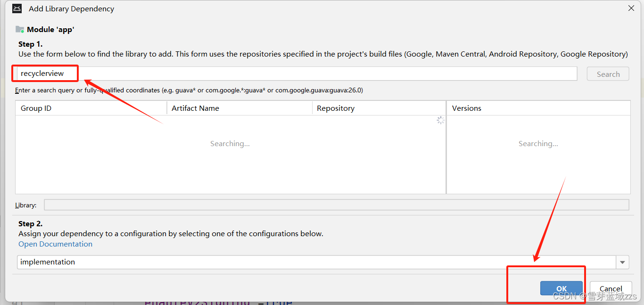The height and width of the screenshot is (305, 644).
Task: Focus the recyclerview search query field
Action: [296, 74]
